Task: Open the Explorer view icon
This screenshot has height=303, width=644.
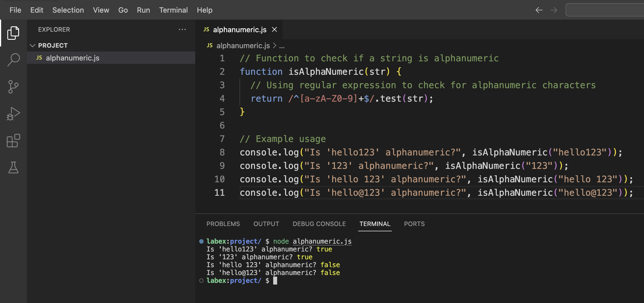Action: [13, 33]
